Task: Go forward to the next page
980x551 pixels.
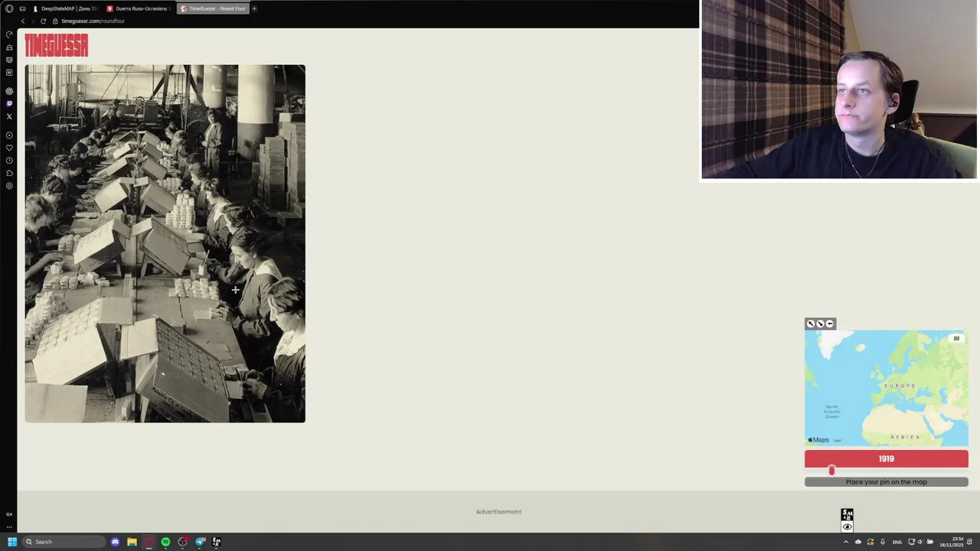Action: tap(32, 21)
